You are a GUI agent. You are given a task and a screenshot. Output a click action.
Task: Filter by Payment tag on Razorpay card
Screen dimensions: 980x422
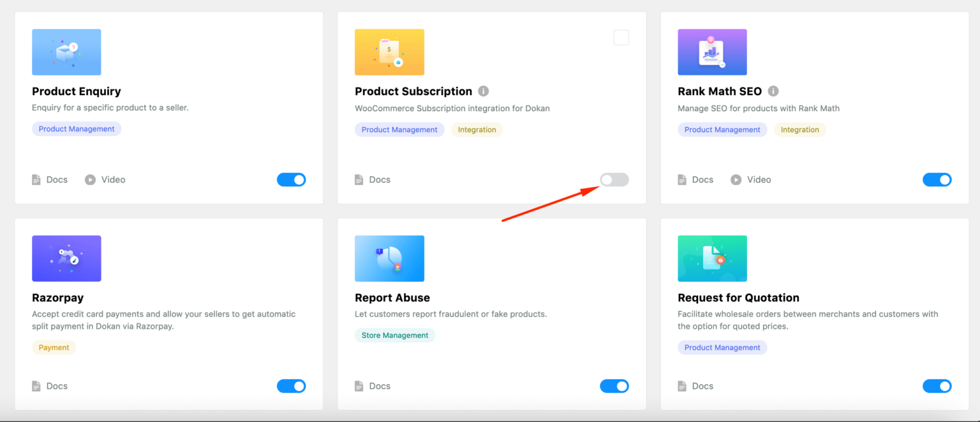point(54,348)
